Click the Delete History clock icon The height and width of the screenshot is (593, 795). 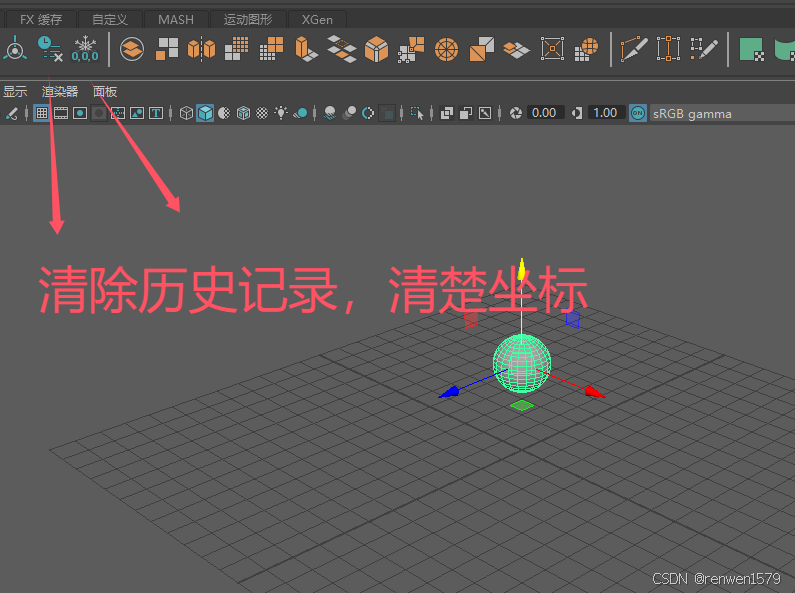(x=50, y=49)
